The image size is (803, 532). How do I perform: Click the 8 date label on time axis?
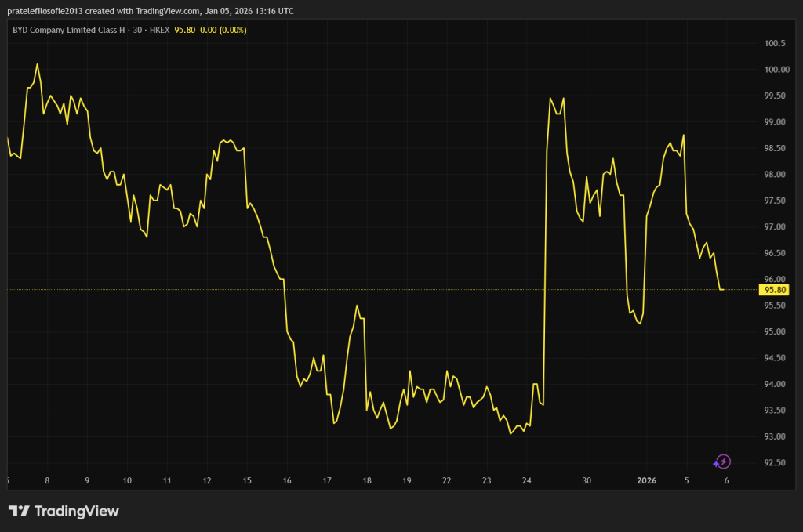[x=47, y=480]
